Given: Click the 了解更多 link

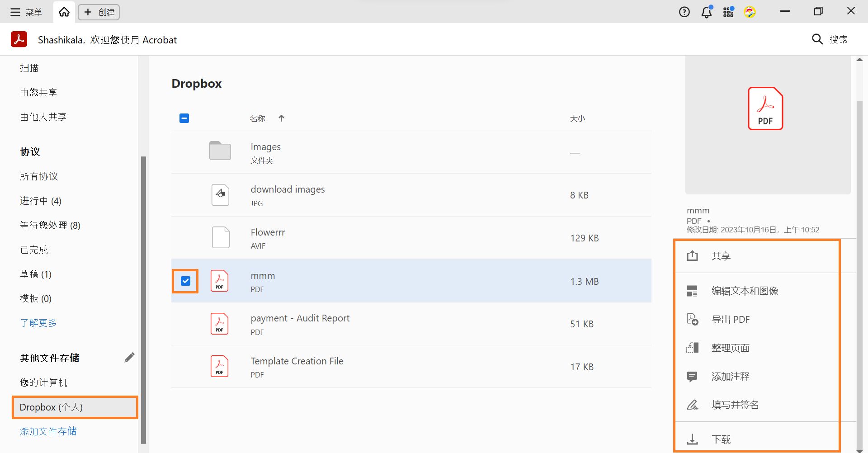Looking at the screenshot, I should point(38,323).
